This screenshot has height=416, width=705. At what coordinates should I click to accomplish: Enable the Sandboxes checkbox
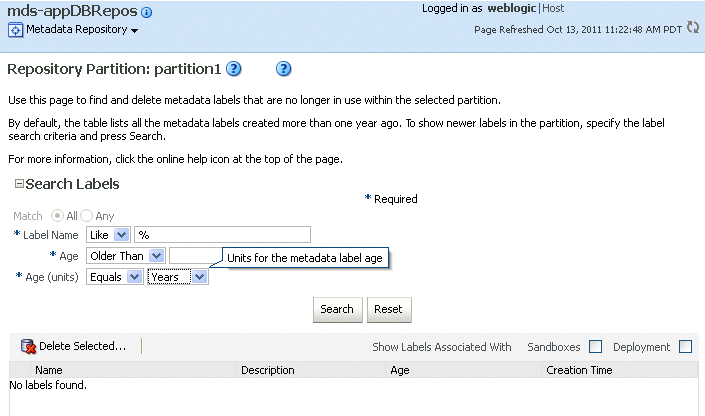(595, 347)
